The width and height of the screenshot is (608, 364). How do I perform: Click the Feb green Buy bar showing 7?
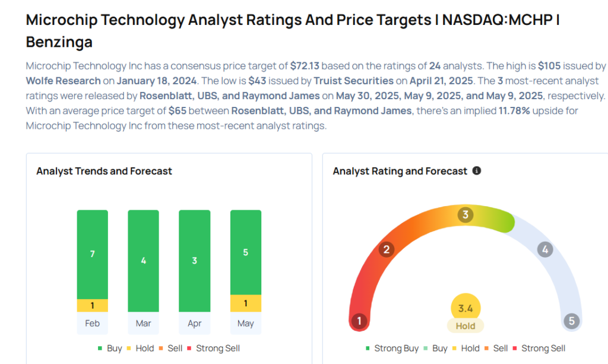coord(93,254)
